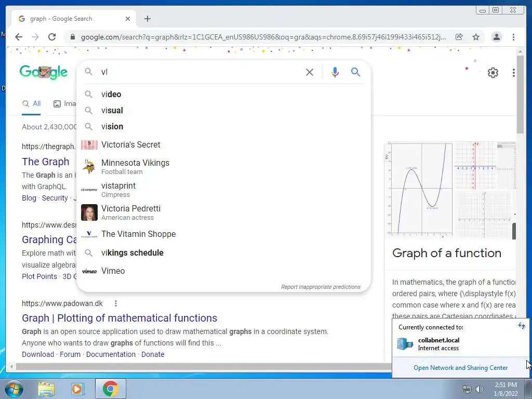Open the Plot Points sitelink

click(x=39, y=276)
